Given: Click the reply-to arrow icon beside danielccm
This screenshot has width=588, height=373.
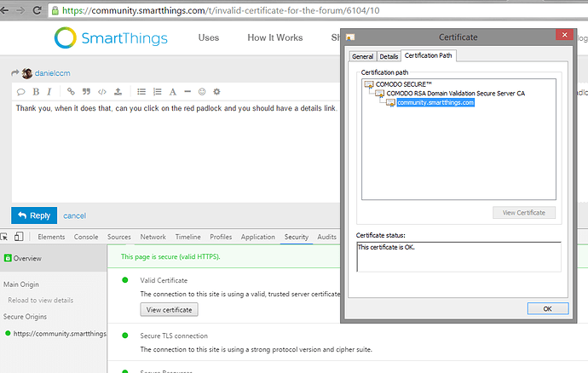Looking at the screenshot, I should [x=15, y=73].
